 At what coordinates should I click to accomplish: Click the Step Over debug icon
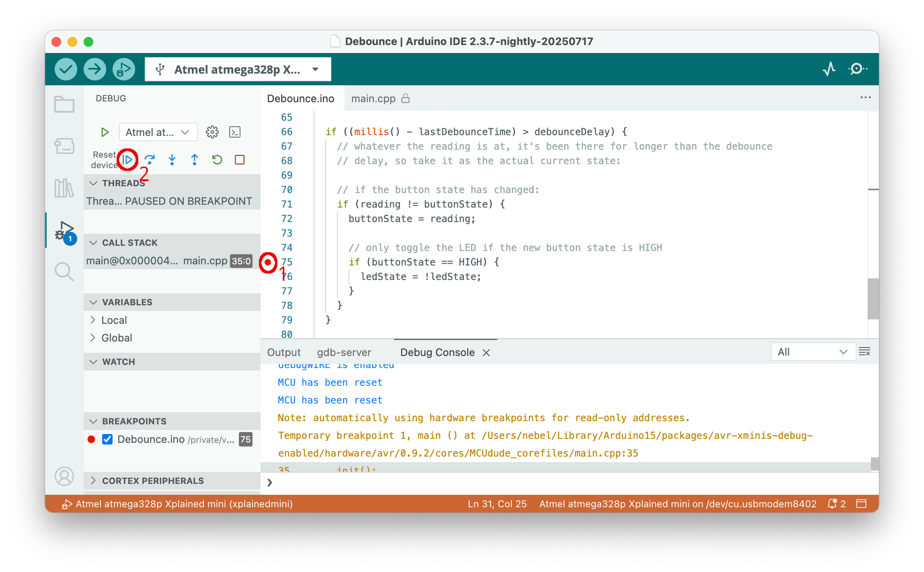click(150, 160)
